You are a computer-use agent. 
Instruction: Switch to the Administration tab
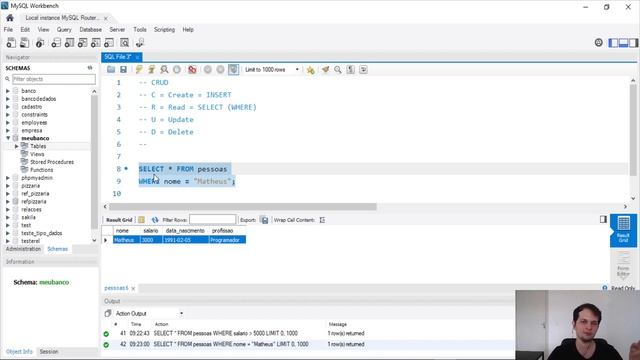[23, 249]
